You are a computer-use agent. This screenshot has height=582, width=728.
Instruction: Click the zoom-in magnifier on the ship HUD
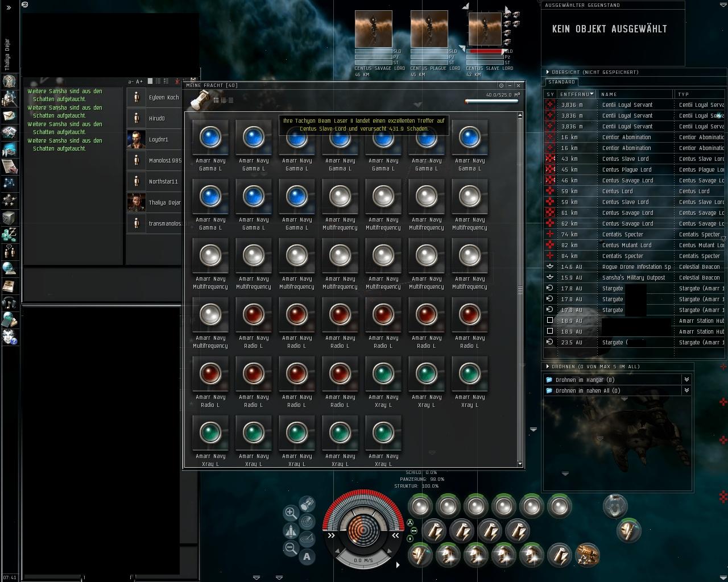coord(291,513)
